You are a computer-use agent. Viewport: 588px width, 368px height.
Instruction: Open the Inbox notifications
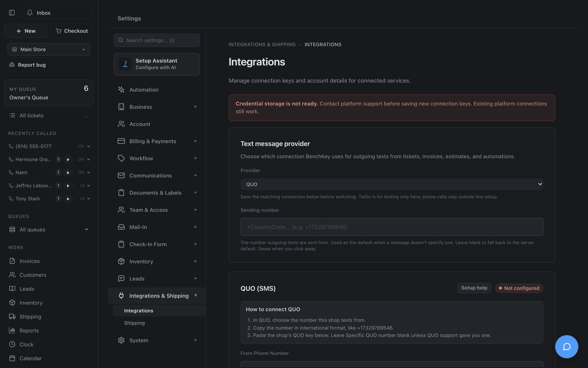click(x=57, y=13)
